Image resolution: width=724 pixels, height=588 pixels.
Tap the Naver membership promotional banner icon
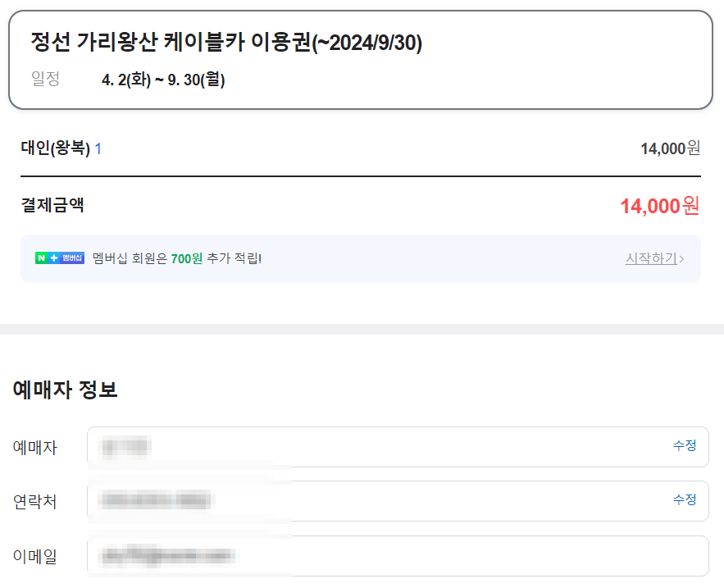click(x=60, y=257)
